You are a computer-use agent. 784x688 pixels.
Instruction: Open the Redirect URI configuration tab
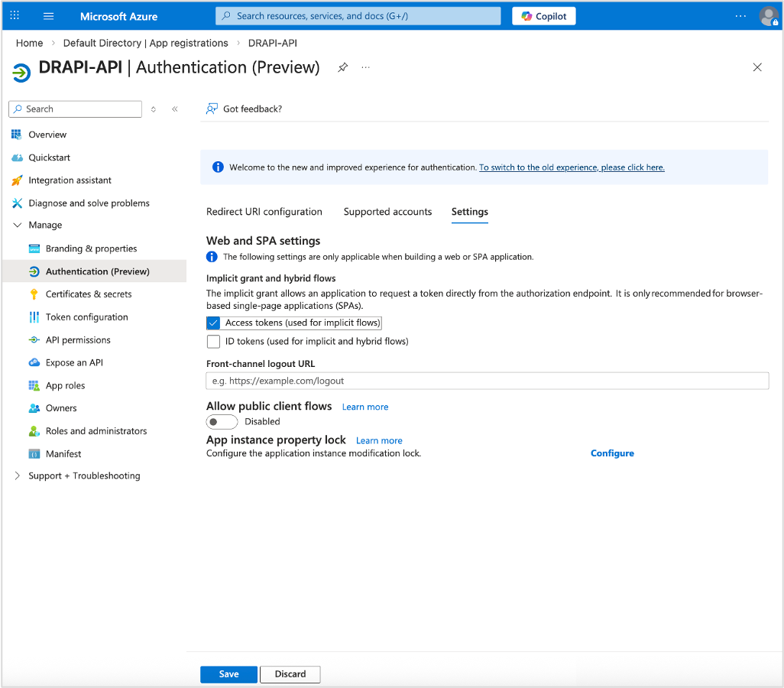click(264, 212)
